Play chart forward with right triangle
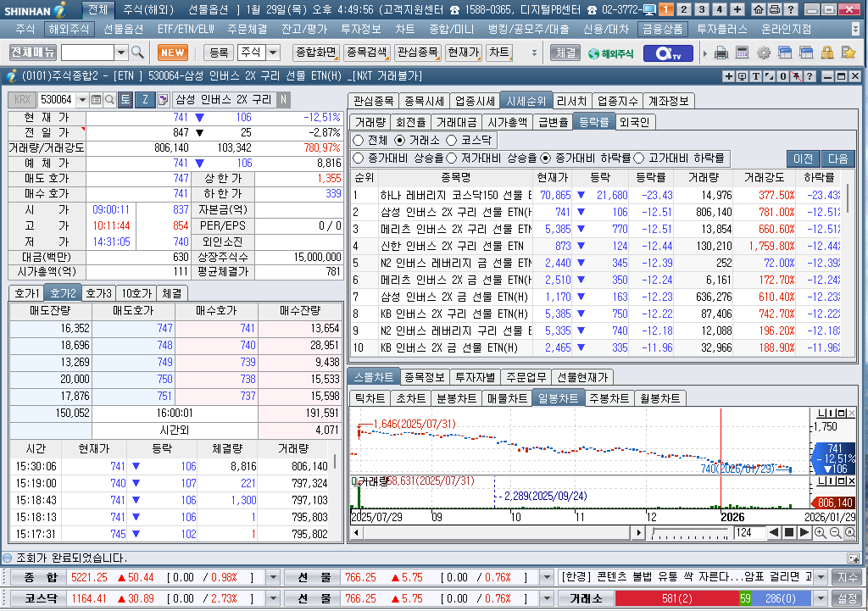 tap(804, 532)
